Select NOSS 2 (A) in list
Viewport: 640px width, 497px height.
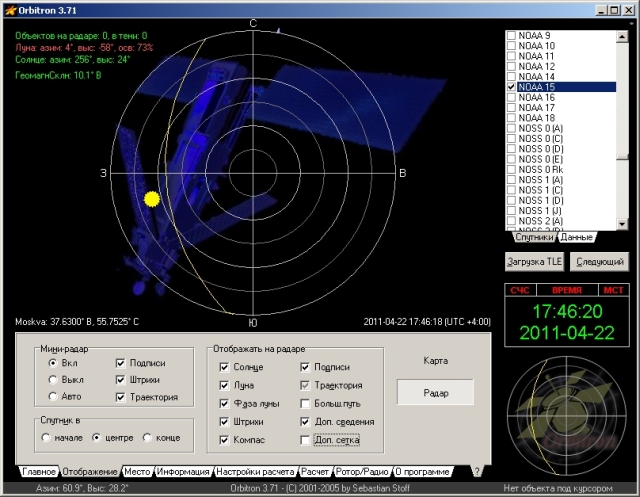coord(540,221)
